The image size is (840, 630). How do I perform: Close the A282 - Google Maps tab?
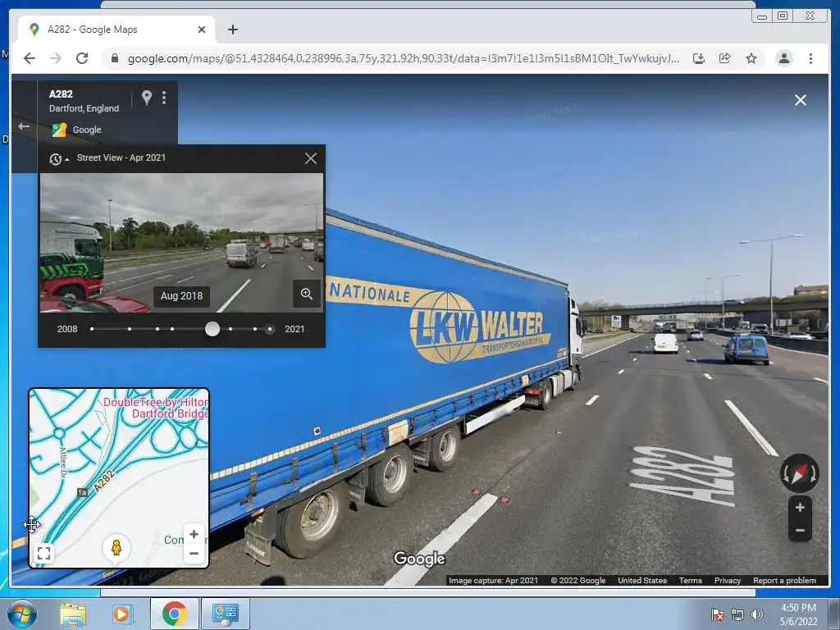click(202, 30)
